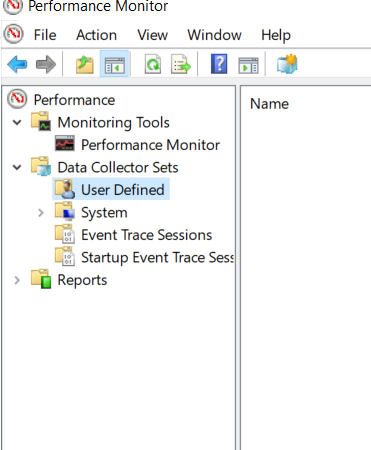Create new Data Collector Set icon

[x=287, y=64]
